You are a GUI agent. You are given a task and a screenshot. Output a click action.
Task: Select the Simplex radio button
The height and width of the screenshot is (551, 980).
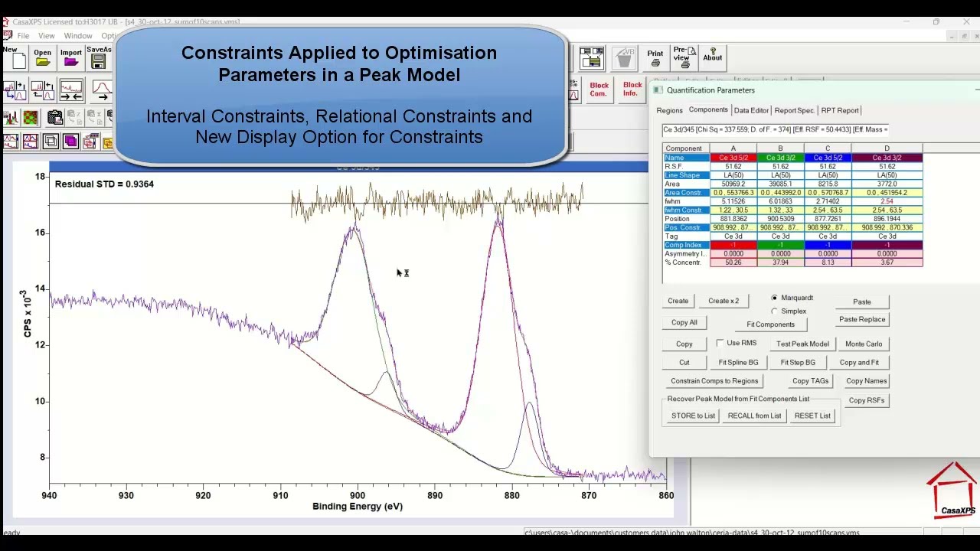[774, 311]
